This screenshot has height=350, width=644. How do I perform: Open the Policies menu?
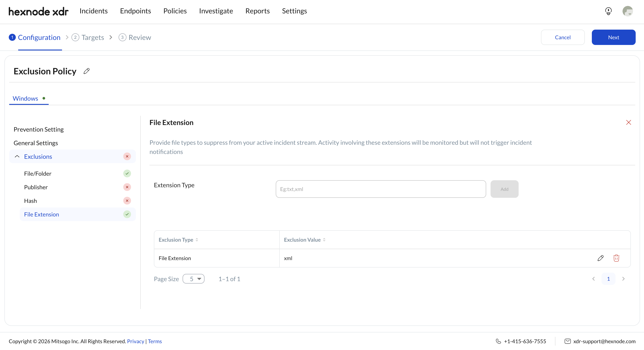(x=175, y=11)
